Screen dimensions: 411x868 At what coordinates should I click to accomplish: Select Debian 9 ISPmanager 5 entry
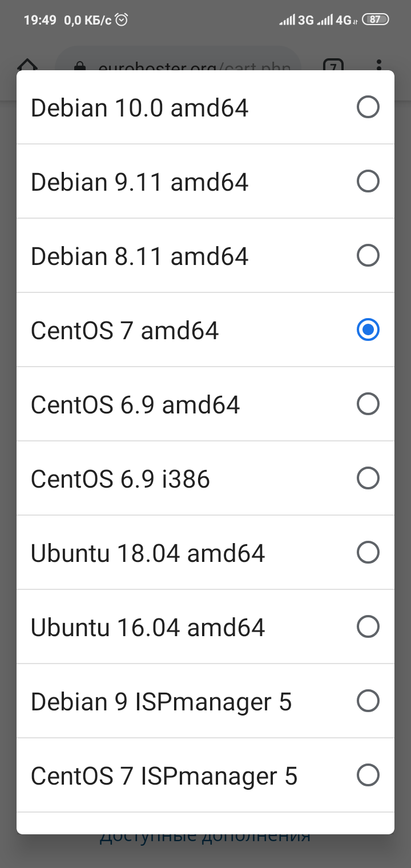coord(162,701)
